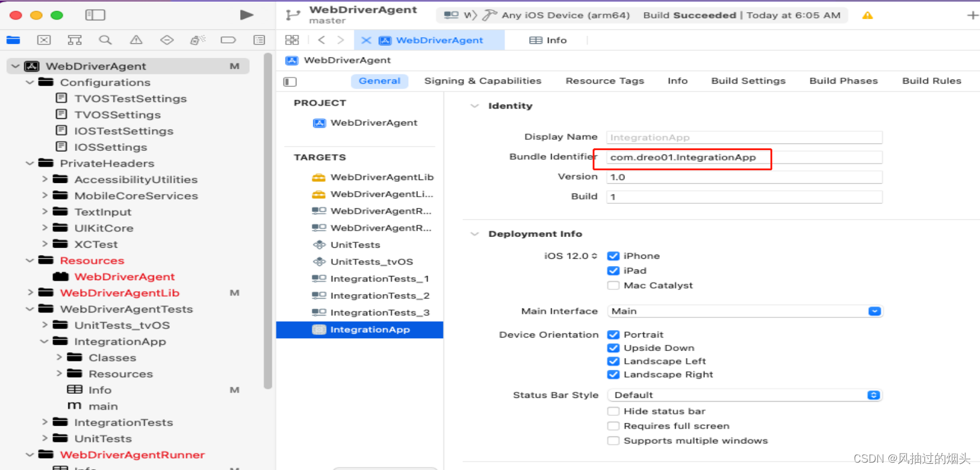The image size is (980, 470).
Task: Uncheck Landscape Left orientation
Action: click(613, 361)
